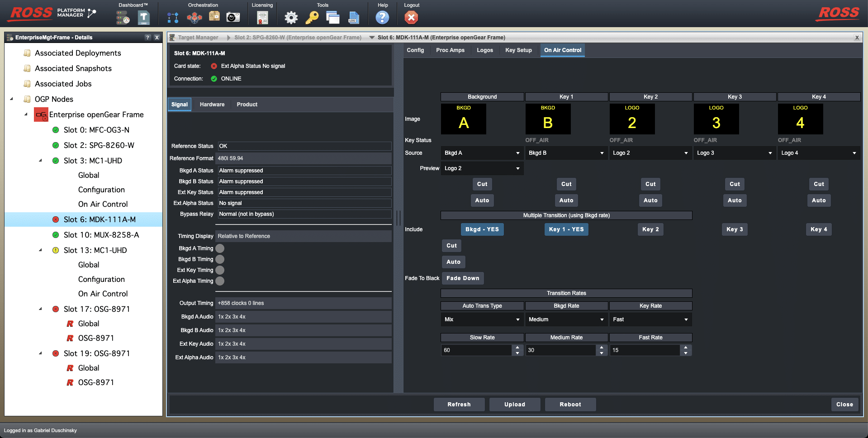Increase the Fast Rate stepper value
This screenshot has width=868, height=438.
click(x=686, y=348)
